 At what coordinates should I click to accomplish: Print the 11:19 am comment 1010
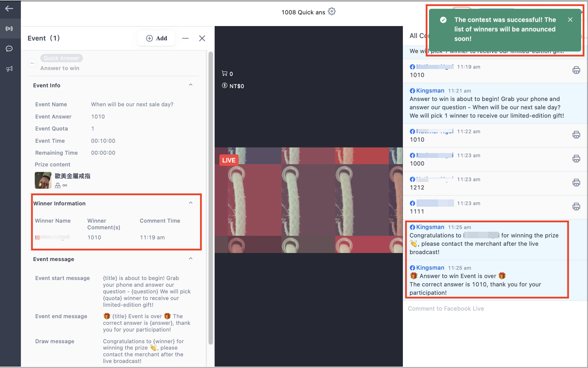(576, 70)
